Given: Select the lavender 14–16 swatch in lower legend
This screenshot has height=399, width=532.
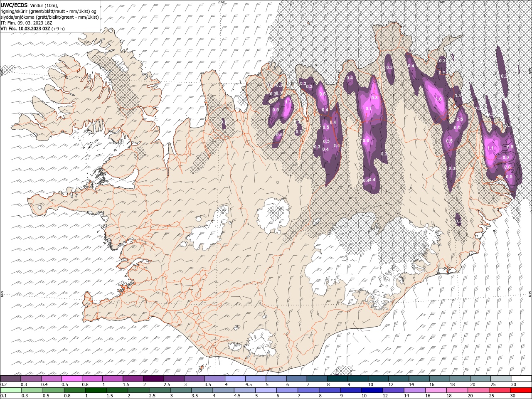Looking at the screenshot, I should pos(415,390).
